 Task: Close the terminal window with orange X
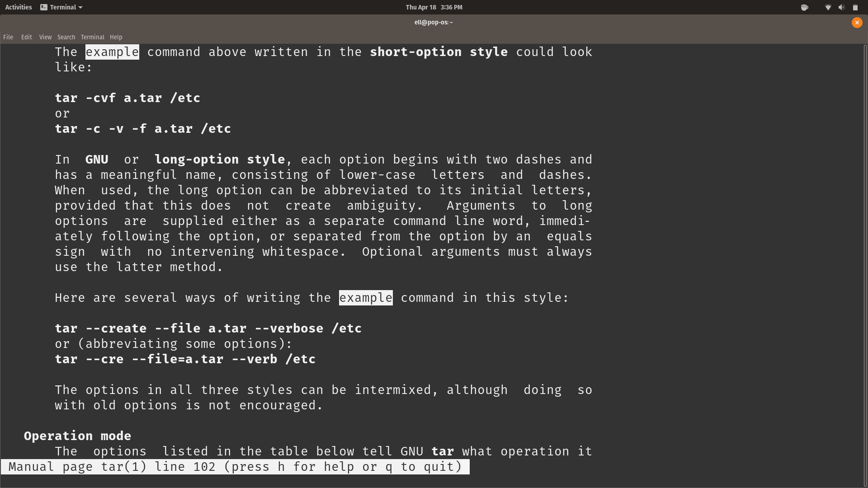point(857,23)
